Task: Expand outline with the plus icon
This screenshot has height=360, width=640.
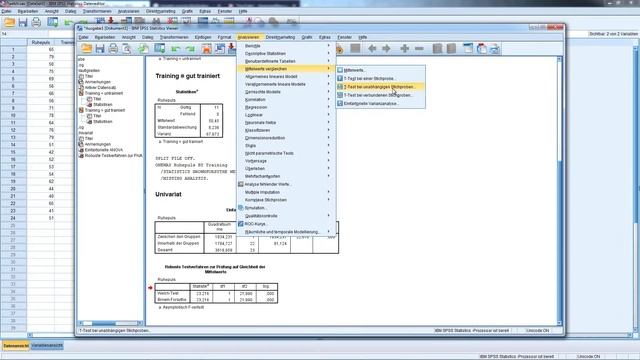Action: click(x=404, y=49)
